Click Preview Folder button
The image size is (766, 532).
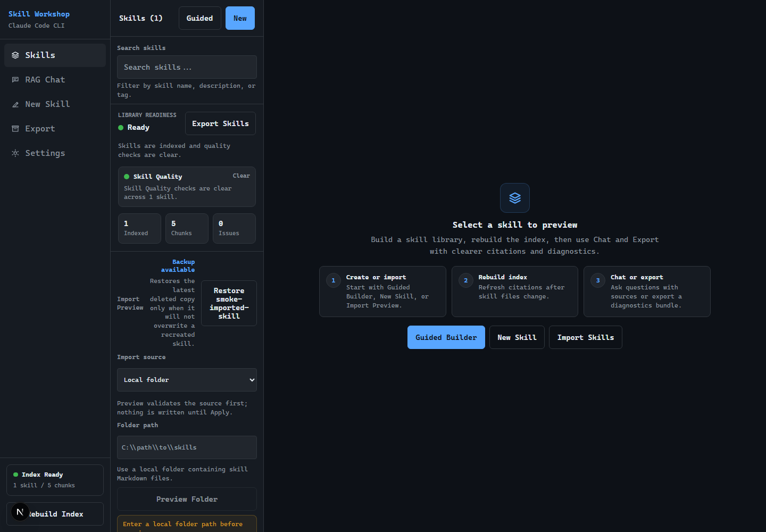click(187, 499)
